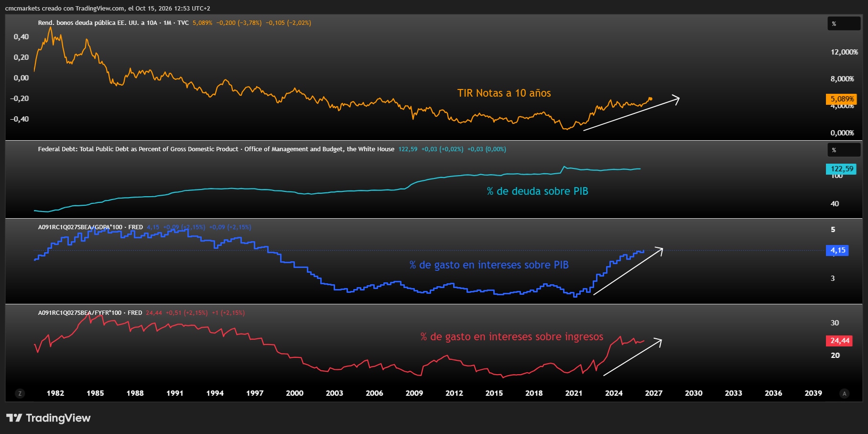Click the 2000 year label on time axis
This screenshot has width=868, height=434.
point(294,393)
